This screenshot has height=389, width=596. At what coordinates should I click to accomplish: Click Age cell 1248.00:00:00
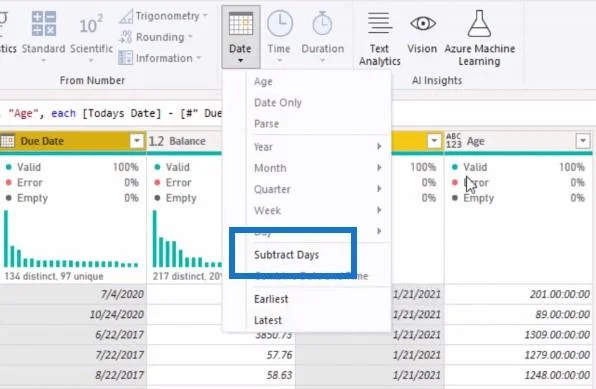click(x=518, y=375)
